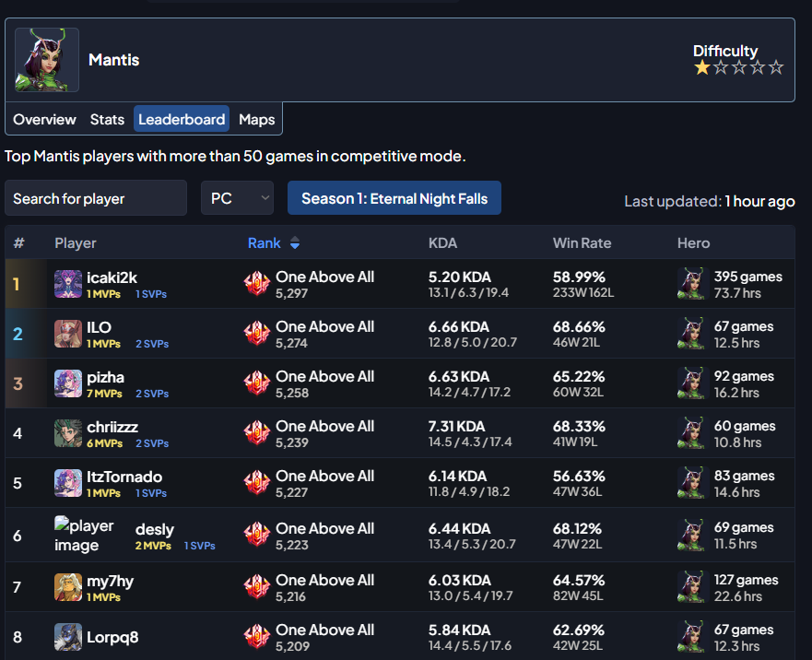Viewport: 812px width, 660px height.
Task: Select the Leaderboard tab
Action: click(182, 119)
